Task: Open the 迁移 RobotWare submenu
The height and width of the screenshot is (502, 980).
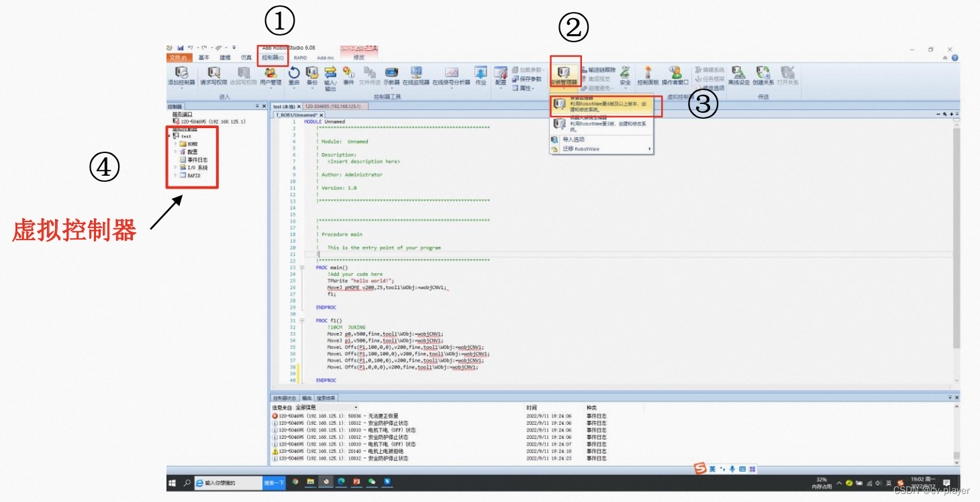Action: pos(601,149)
